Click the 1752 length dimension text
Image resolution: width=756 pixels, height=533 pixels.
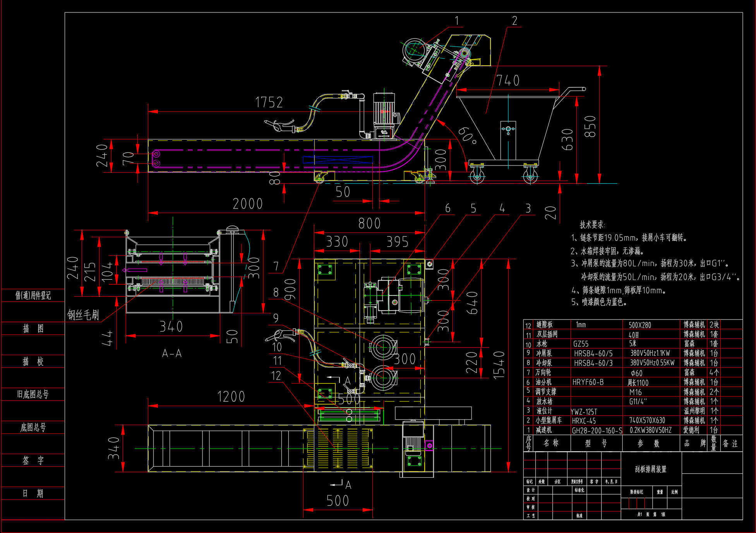coord(269,102)
